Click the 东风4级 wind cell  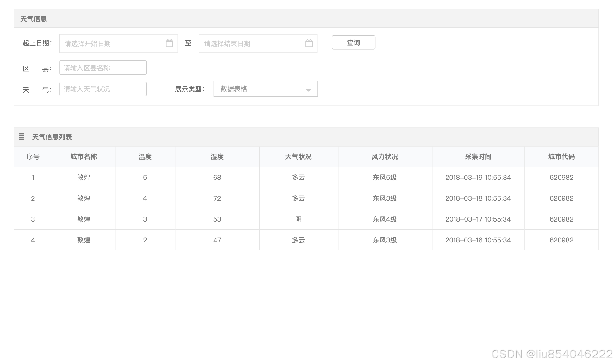tap(385, 219)
